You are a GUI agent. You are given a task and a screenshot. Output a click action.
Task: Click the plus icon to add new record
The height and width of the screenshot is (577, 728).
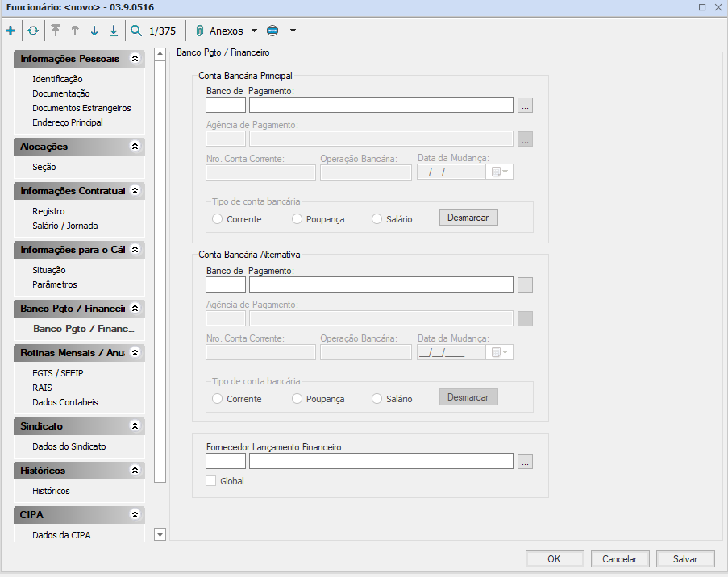point(10,31)
